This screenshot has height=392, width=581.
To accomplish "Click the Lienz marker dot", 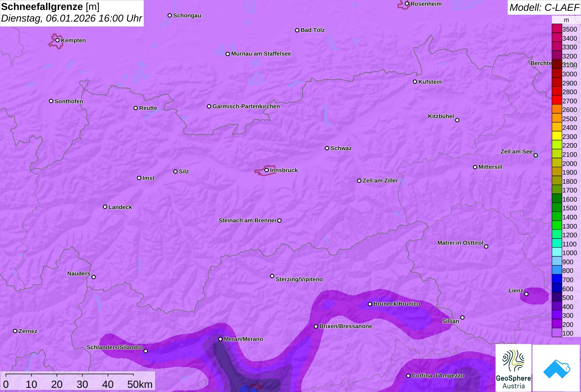I will (526, 294).
